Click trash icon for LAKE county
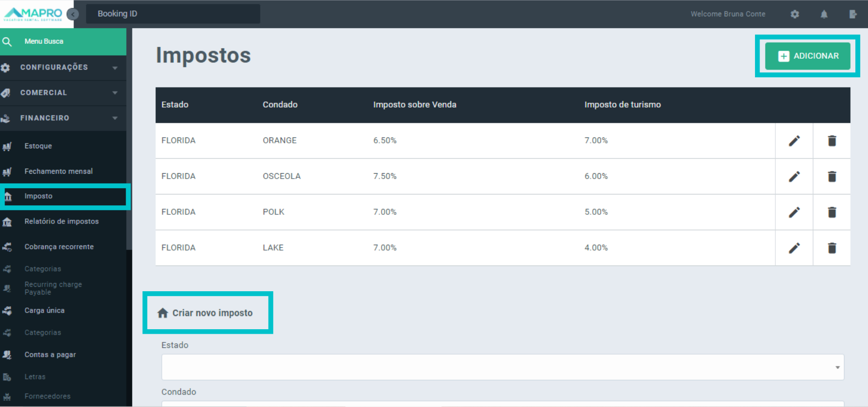This screenshot has width=868, height=407. click(x=831, y=248)
